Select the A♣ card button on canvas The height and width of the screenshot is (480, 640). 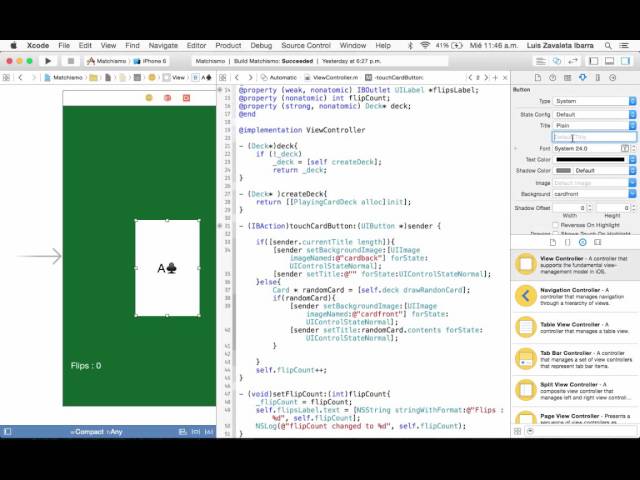(x=167, y=268)
